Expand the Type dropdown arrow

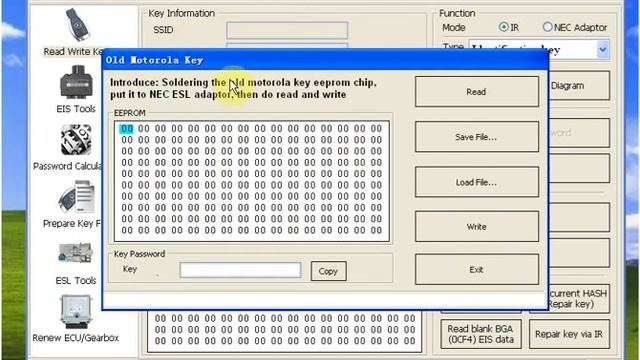[603, 50]
